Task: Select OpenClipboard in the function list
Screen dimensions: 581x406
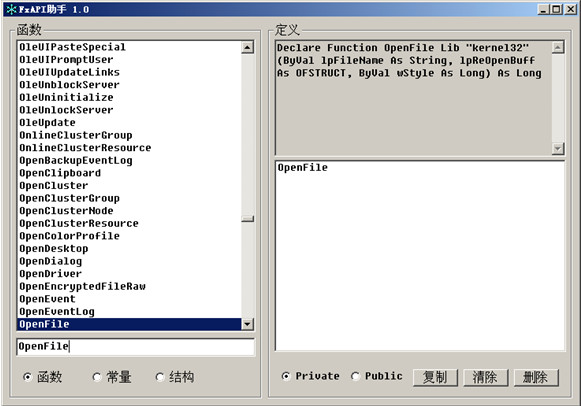Action: click(x=129, y=173)
